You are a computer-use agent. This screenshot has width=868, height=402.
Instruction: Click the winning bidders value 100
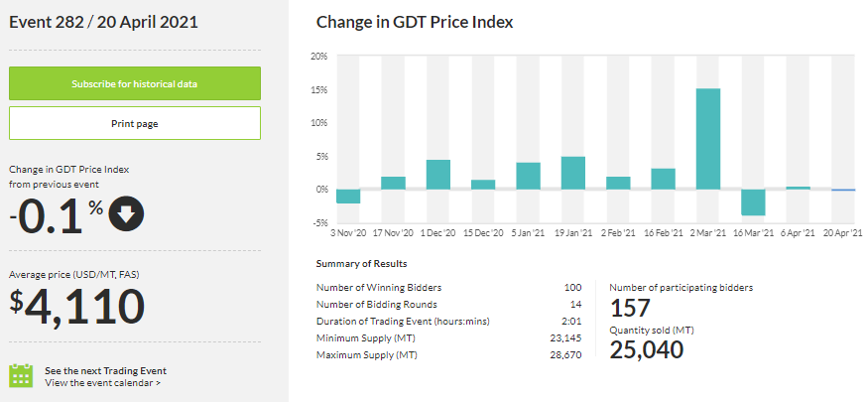tap(573, 288)
